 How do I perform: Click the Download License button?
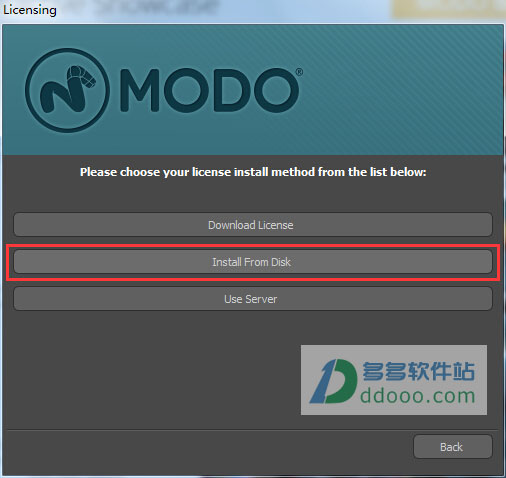253,225
